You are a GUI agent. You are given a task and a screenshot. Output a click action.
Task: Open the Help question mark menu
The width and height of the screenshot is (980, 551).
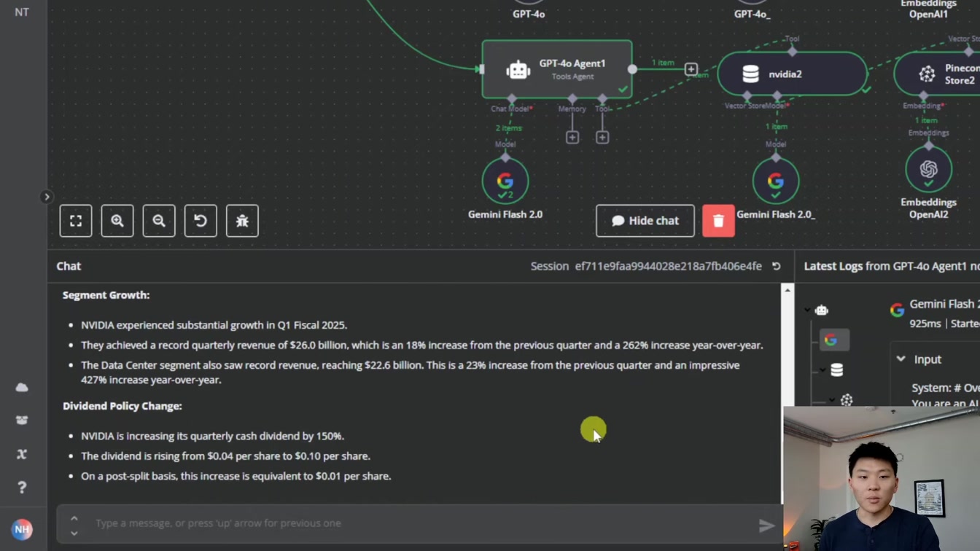[x=22, y=488]
